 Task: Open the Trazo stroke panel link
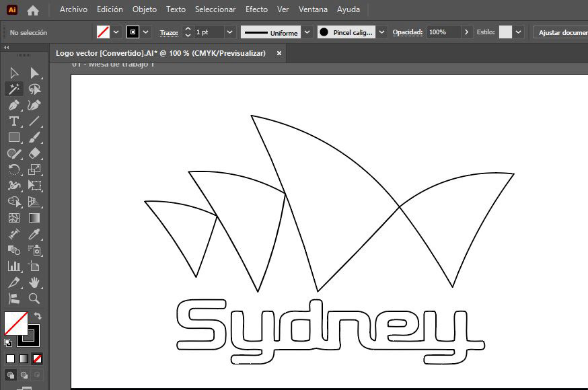[169, 32]
